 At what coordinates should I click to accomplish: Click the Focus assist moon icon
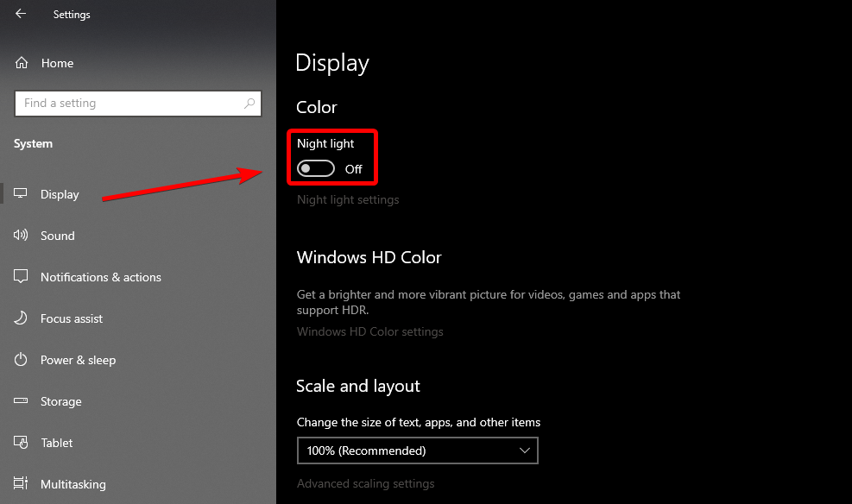click(21, 318)
